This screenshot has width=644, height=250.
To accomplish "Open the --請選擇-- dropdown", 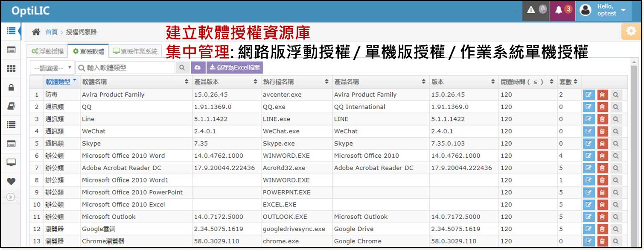I will pyautogui.click(x=53, y=68).
